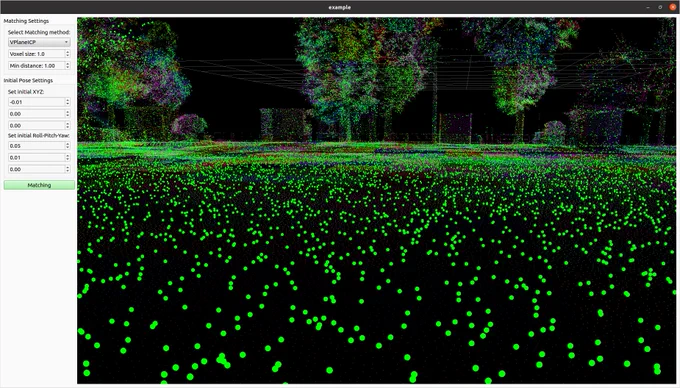
Task: Click the 'Initial Pose Settings' group heading
Action: pyautogui.click(x=28, y=80)
